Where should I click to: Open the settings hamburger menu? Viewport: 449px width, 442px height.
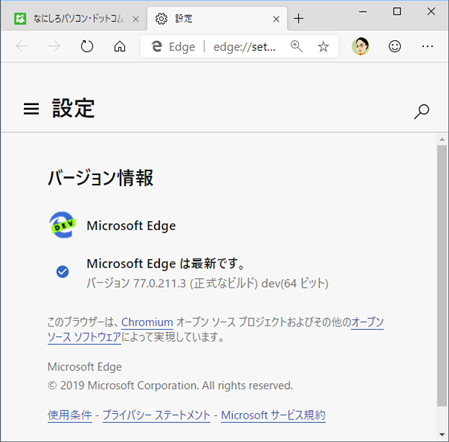(31, 109)
